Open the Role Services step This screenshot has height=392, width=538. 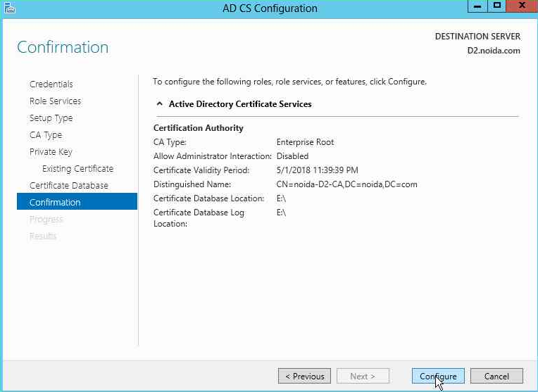point(55,101)
